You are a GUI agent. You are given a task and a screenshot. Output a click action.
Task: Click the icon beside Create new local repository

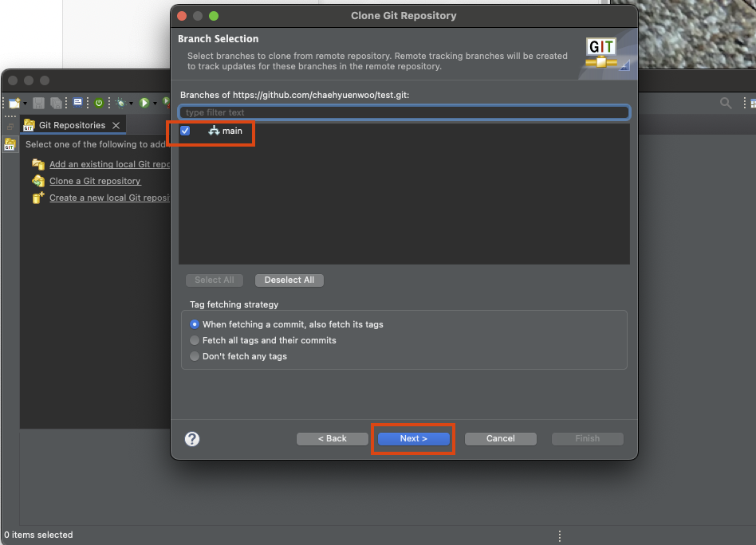pyautogui.click(x=38, y=198)
